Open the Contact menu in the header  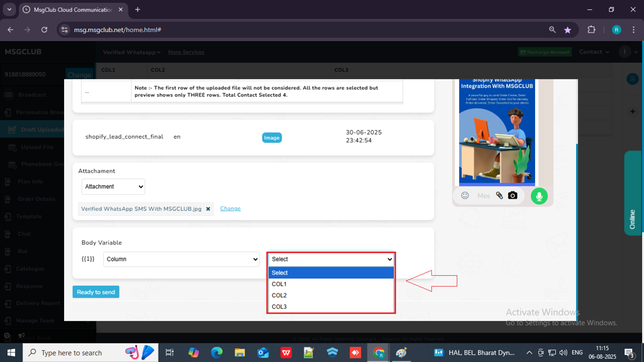pyautogui.click(x=594, y=52)
